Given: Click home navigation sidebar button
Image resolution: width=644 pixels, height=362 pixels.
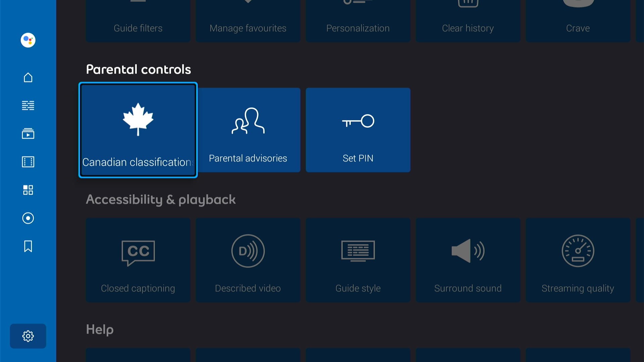Looking at the screenshot, I should click(x=28, y=77).
